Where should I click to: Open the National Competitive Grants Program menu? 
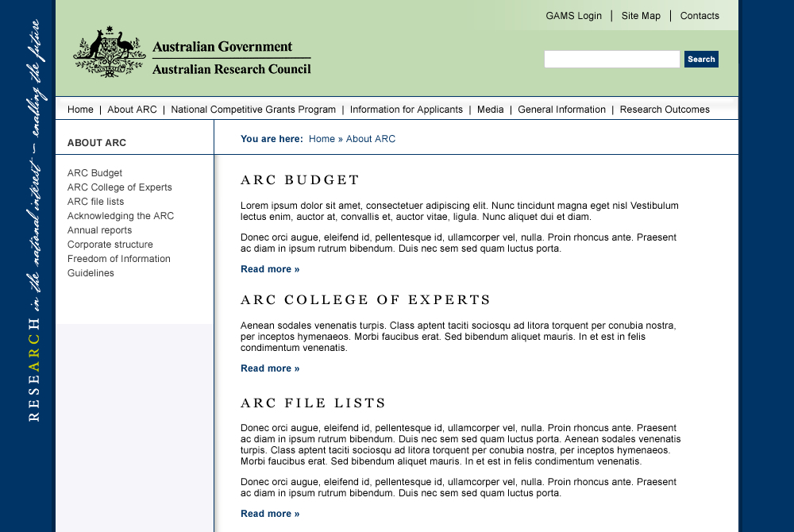click(253, 110)
